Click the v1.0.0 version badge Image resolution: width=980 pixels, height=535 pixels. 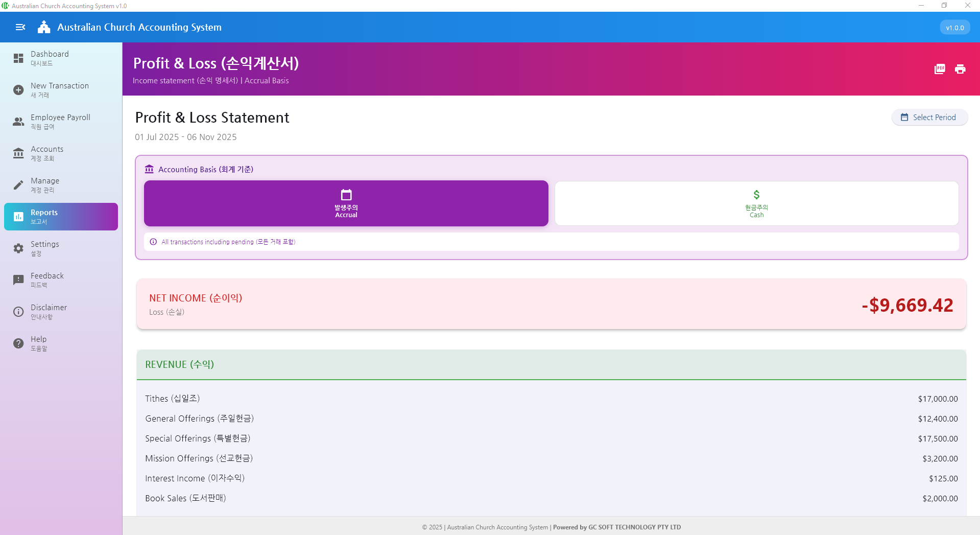[954, 27]
